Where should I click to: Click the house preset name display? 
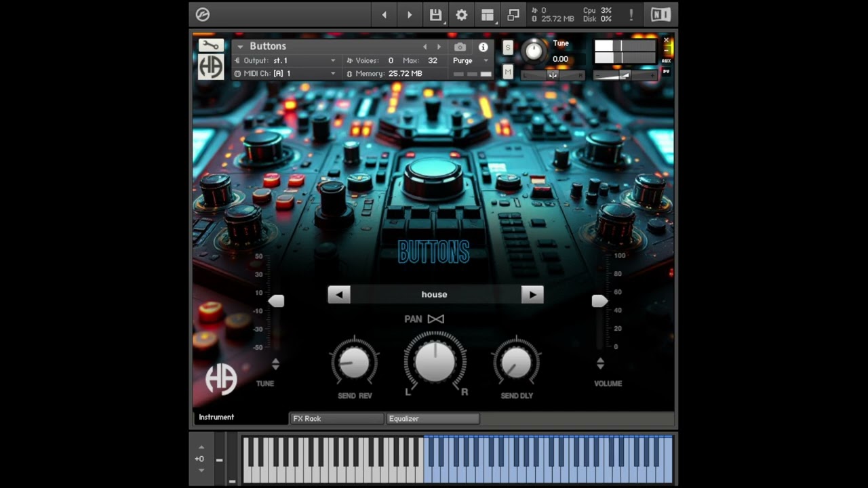(x=435, y=294)
